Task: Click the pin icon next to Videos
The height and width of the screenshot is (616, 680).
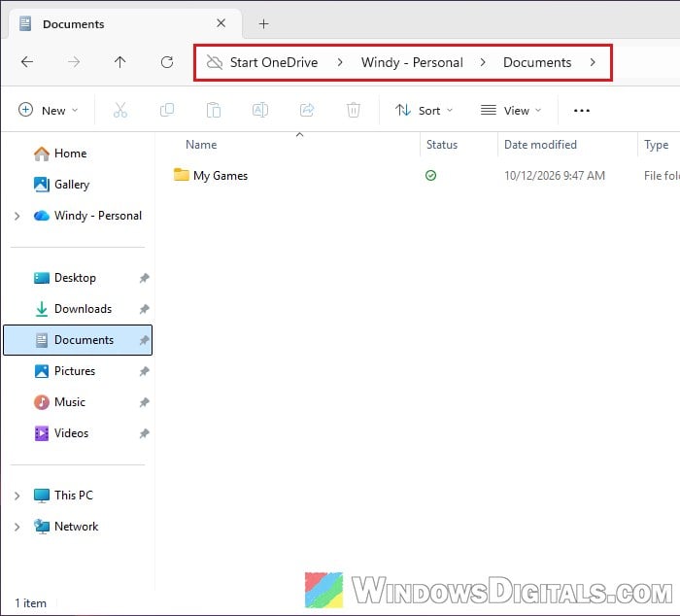Action: pos(144,433)
